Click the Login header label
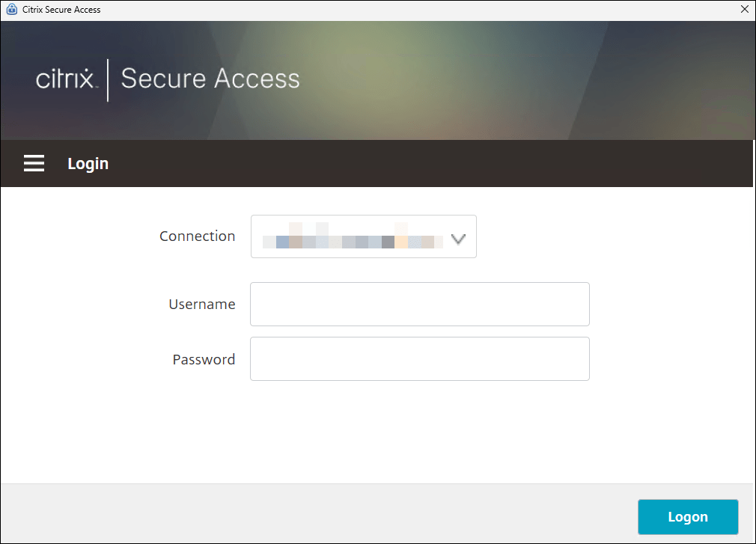Screen dimensions: 756x544 click(88, 163)
